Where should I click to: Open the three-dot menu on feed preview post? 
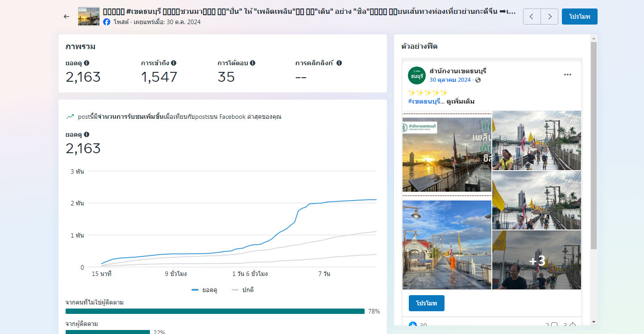point(568,75)
